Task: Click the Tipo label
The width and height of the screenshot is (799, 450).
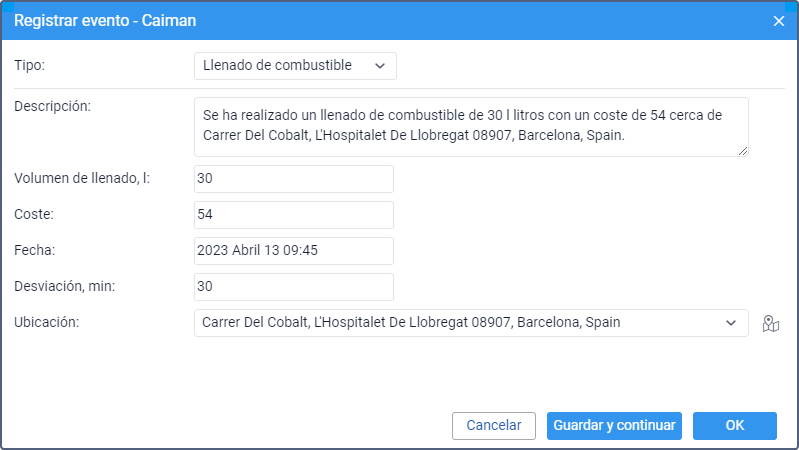Action: (x=30, y=65)
